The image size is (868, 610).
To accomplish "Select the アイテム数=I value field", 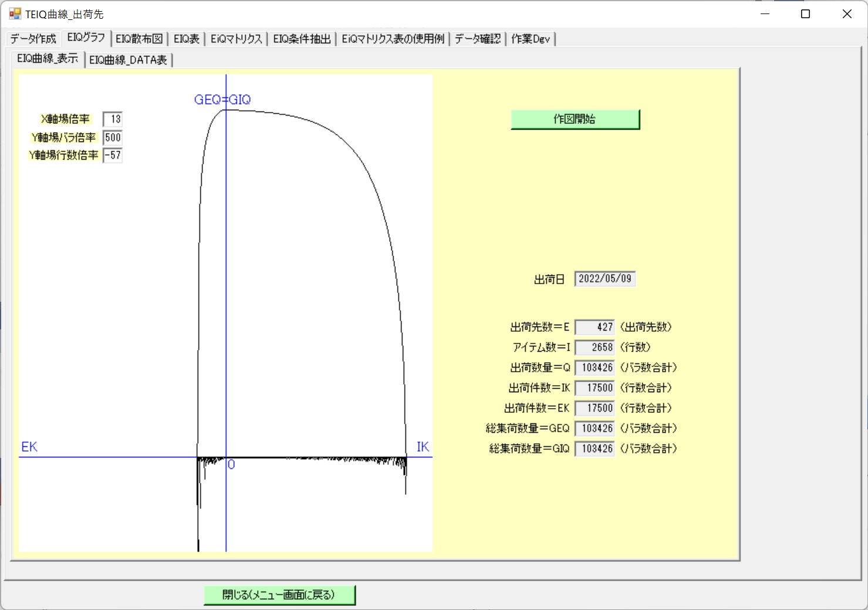I will pos(595,348).
